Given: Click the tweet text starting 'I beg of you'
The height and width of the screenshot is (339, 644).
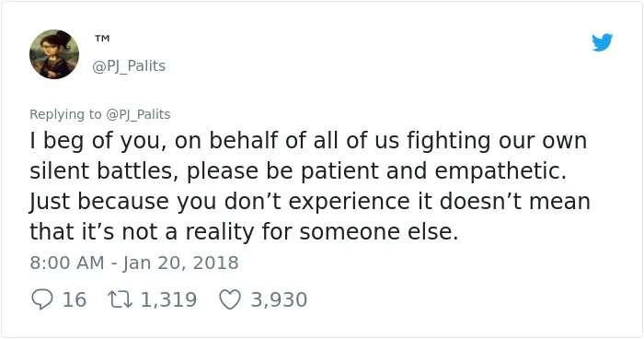Looking at the screenshot, I should 310,186.
